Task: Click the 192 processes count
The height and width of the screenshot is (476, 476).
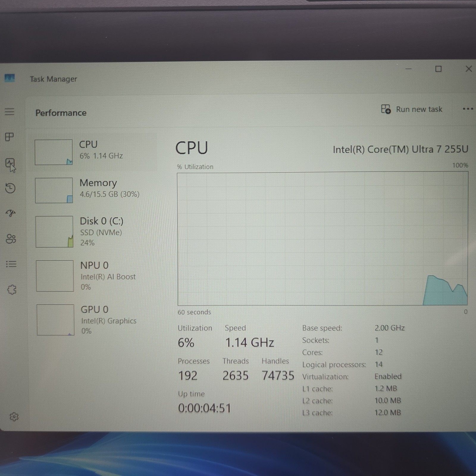Action: (x=188, y=375)
